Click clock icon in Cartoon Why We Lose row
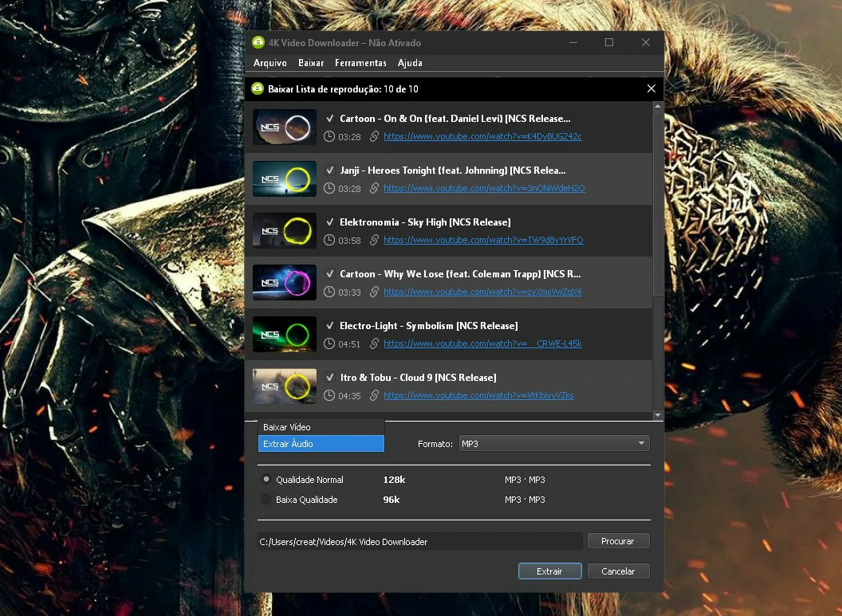 tap(329, 292)
